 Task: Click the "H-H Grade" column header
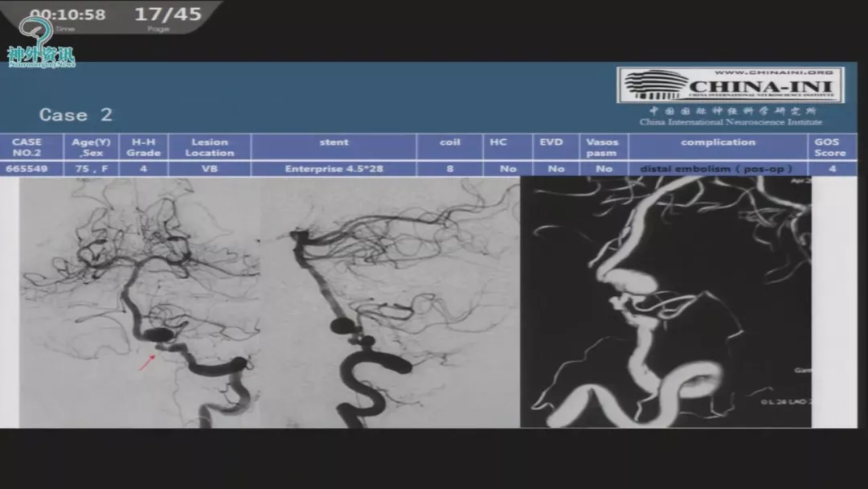coord(143,147)
